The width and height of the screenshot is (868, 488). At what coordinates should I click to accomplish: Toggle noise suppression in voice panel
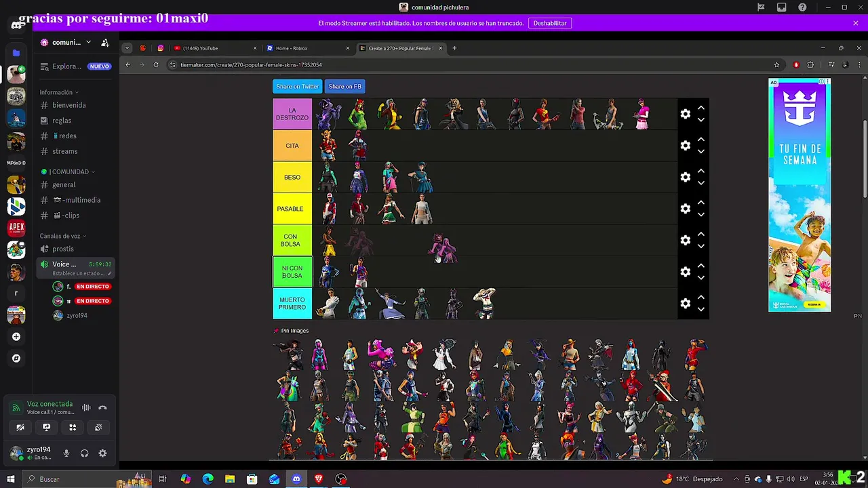[86, 407]
